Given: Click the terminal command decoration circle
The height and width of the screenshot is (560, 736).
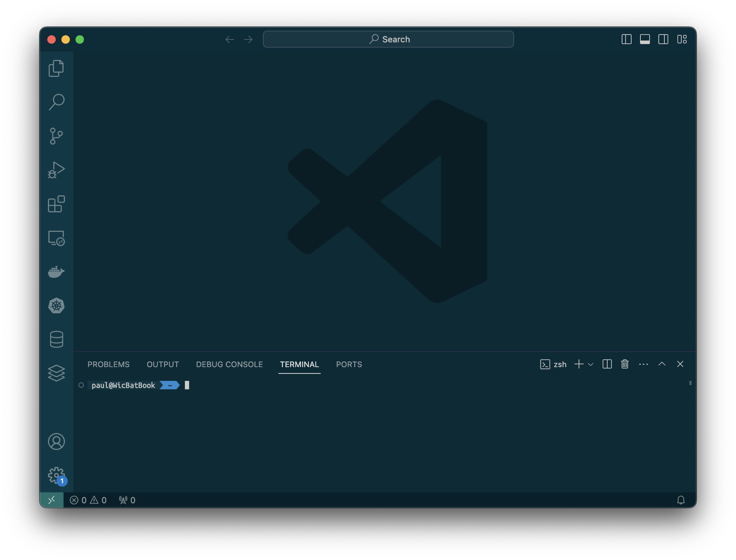Looking at the screenshot, I should tap(81, 385).
